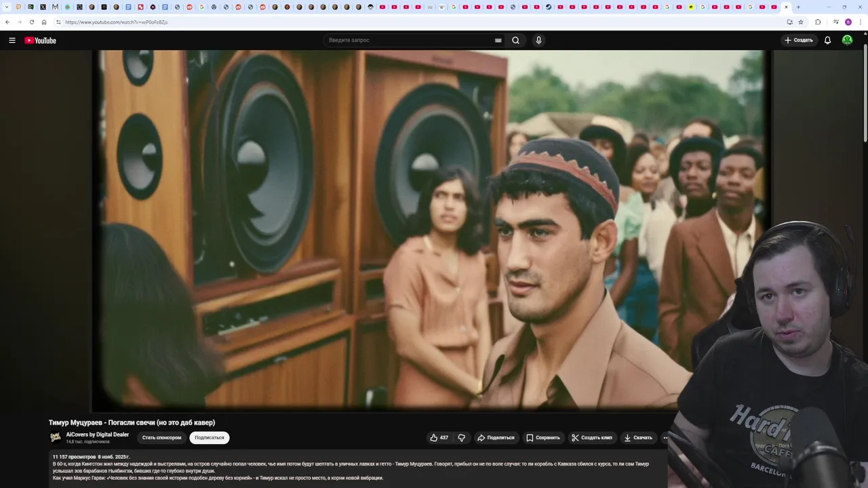Click the Создать клип button

tap(591, 438)
